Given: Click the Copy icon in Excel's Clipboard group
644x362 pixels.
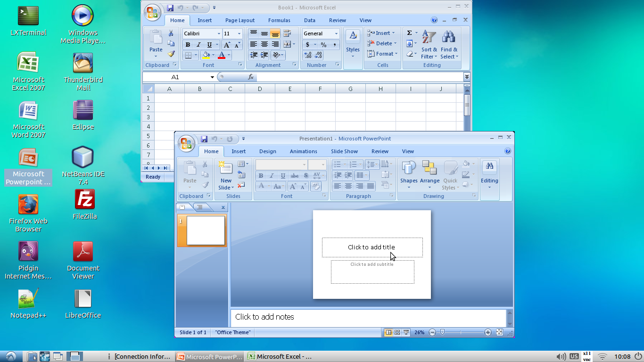Looking at the screenshot, I should pyautogui.click(x=171, y=43).
